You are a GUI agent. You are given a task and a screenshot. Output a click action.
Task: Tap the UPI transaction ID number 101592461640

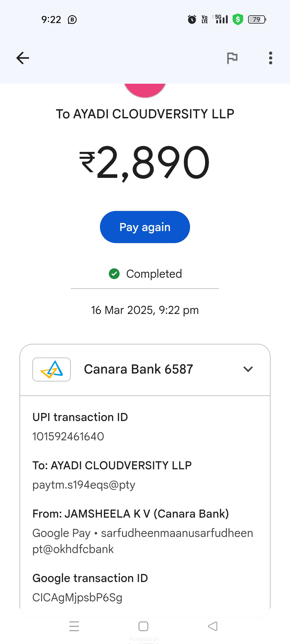[68, 437]
